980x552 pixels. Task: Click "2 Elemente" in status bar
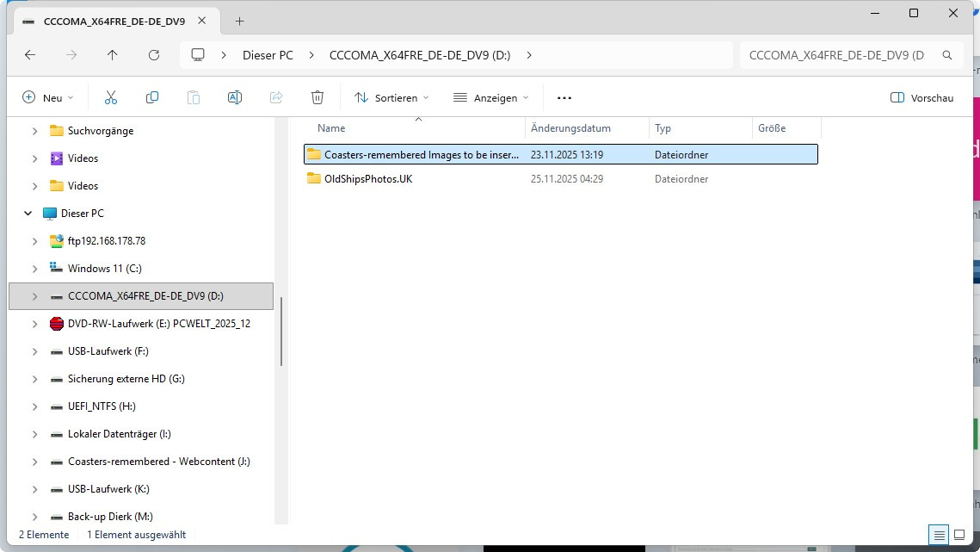pos(44,535)
